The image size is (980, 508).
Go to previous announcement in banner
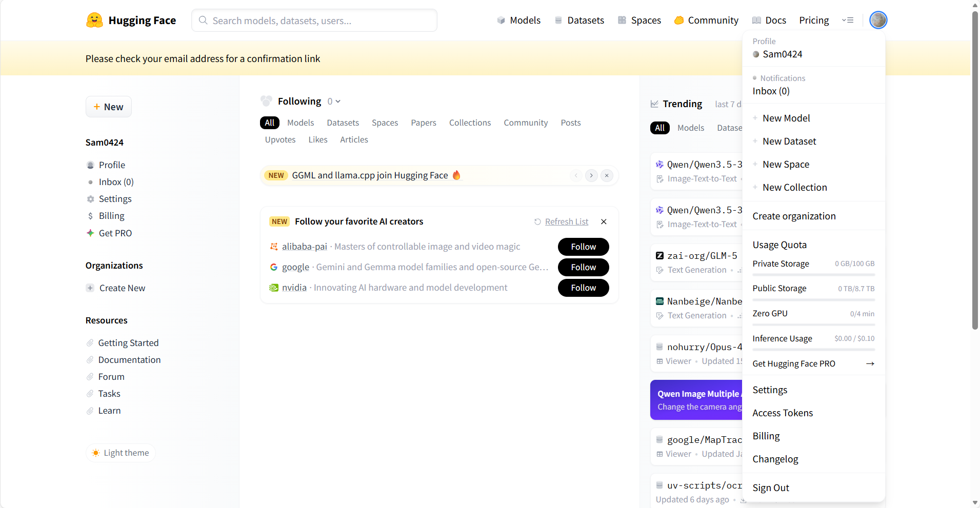[x=576, y=175]
